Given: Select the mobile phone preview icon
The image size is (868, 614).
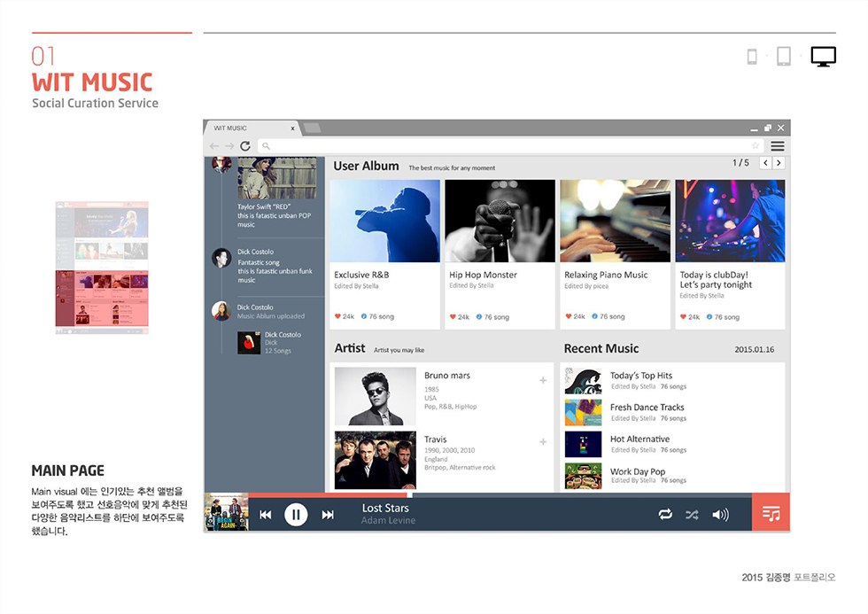Looking at the screenshot, I should tap(752, 56).
